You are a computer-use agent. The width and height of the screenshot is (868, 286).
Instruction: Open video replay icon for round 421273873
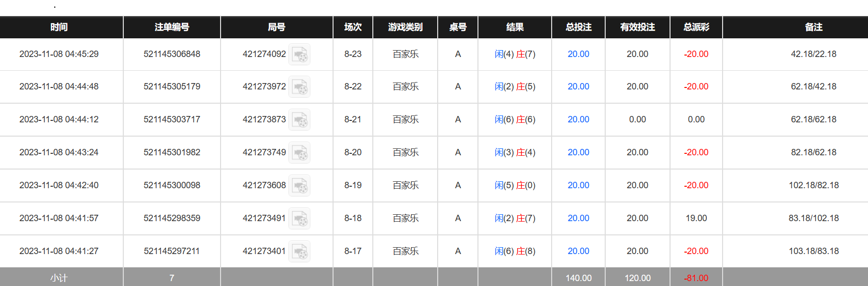[299, 120]
